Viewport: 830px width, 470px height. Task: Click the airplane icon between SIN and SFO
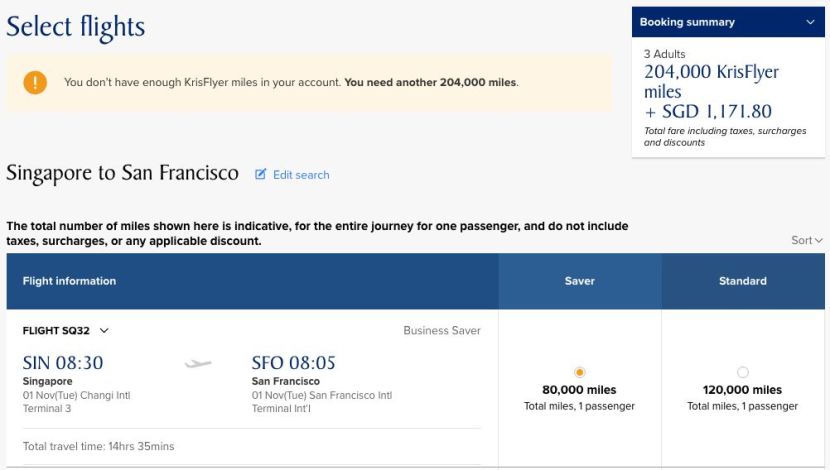click(198, 364)
